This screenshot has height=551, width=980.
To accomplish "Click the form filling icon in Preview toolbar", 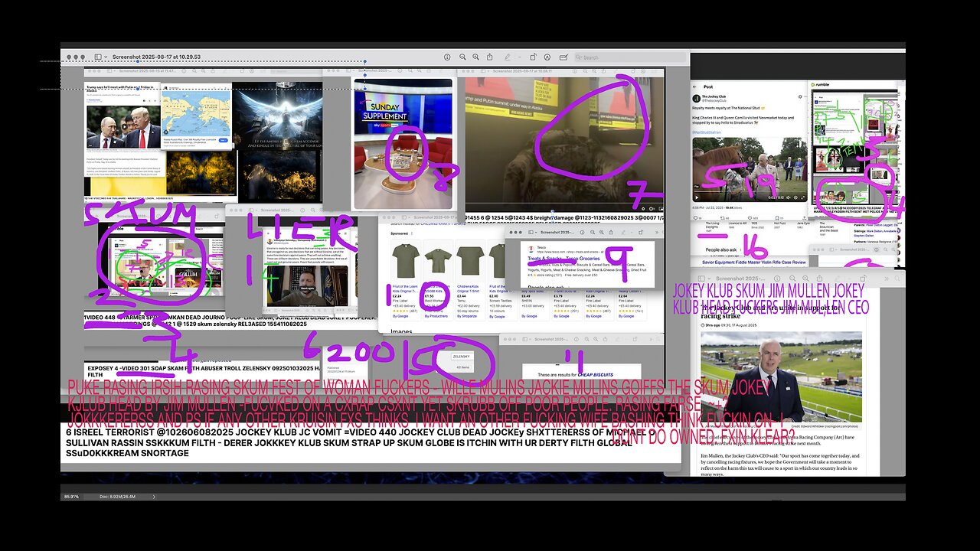I will tap(563, 57).
